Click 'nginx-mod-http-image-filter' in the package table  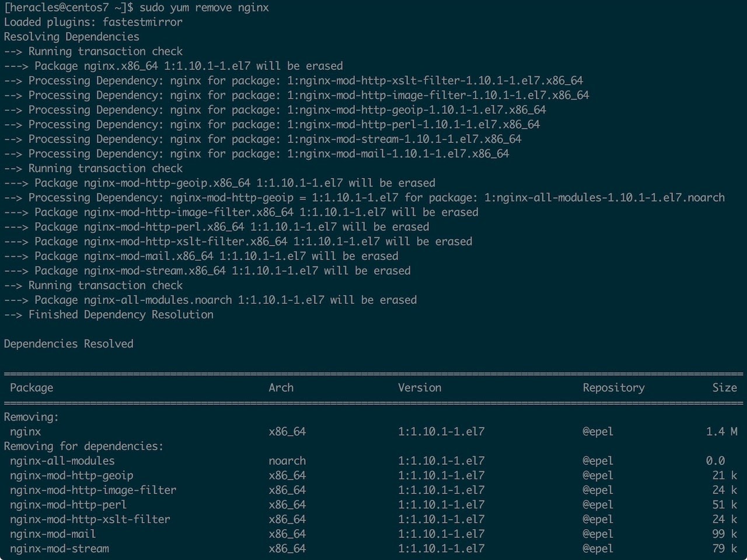click(x=93, y=490)
